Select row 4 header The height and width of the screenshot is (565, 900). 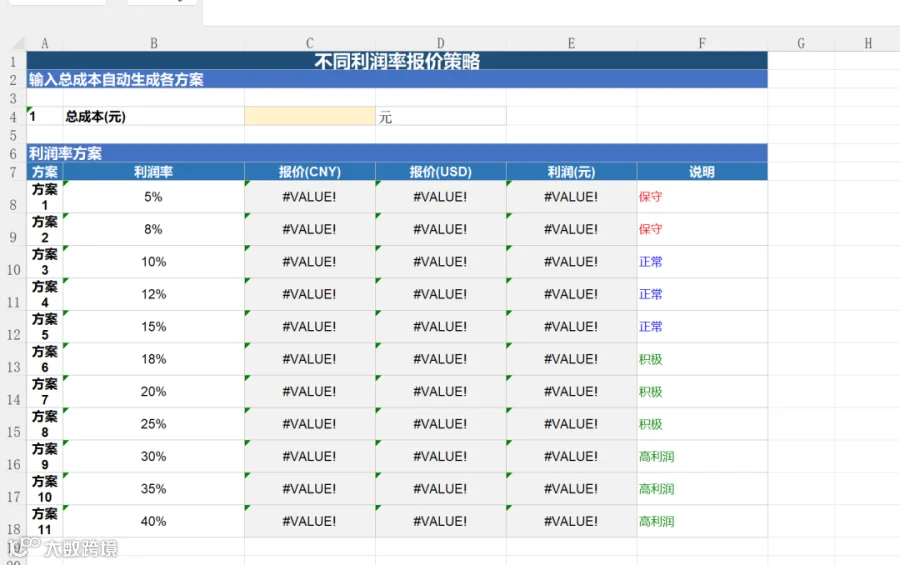click(x=13, y=117)
